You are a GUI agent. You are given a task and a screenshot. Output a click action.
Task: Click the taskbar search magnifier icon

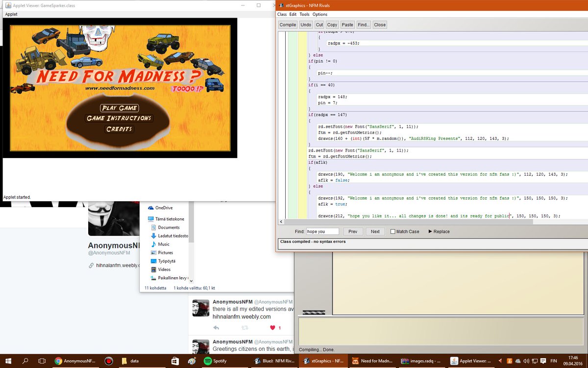click(25, 361)
